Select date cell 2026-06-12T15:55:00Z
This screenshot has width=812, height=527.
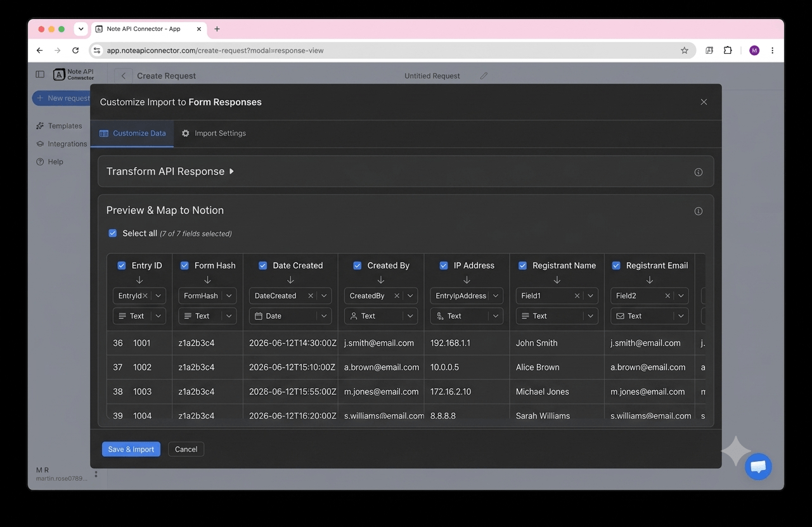[292, 391]
